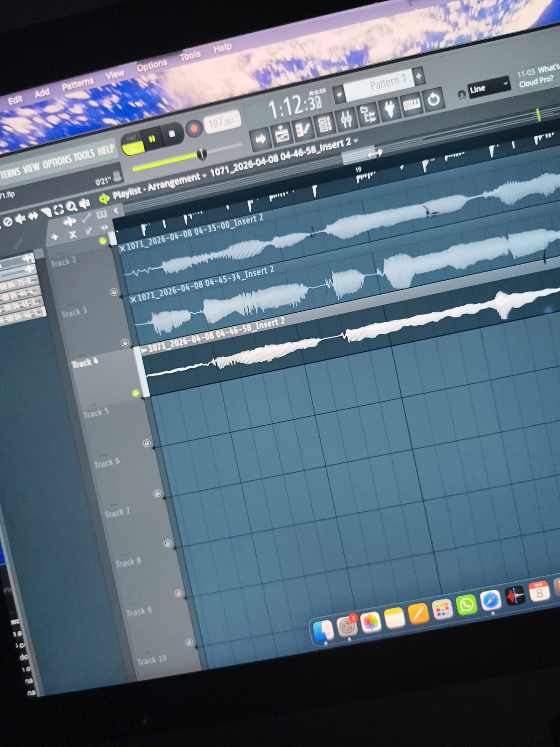Toggle Track 5 mute switch

point(147,443)
